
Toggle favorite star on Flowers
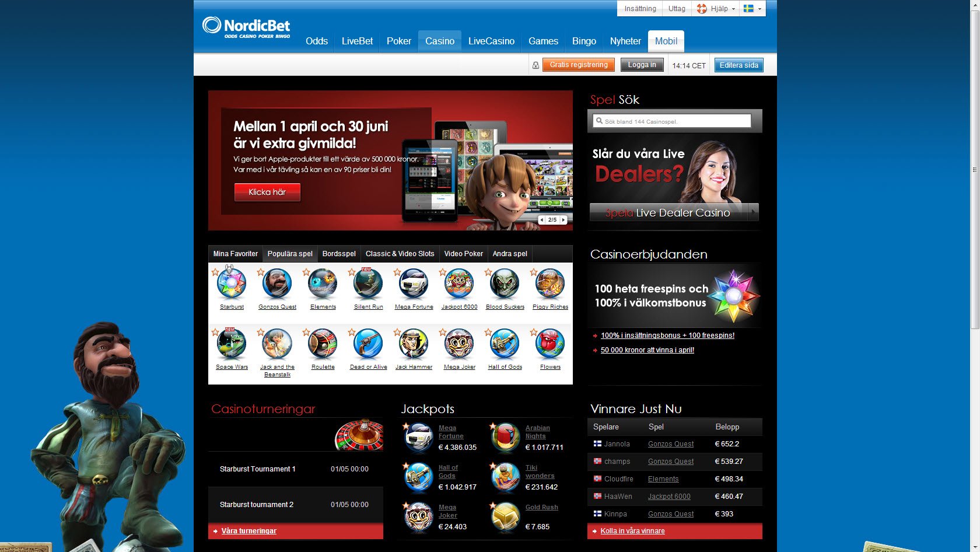(x=534, y=332)
